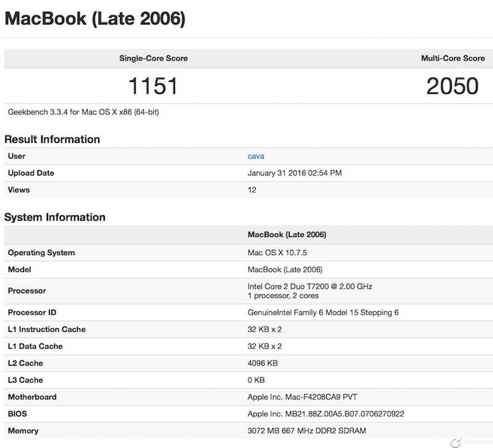Image resolution: width=493 pixels, height=448 pixels.
Task: Select the L1 Instruction Cache label
Action: point(47,330)
